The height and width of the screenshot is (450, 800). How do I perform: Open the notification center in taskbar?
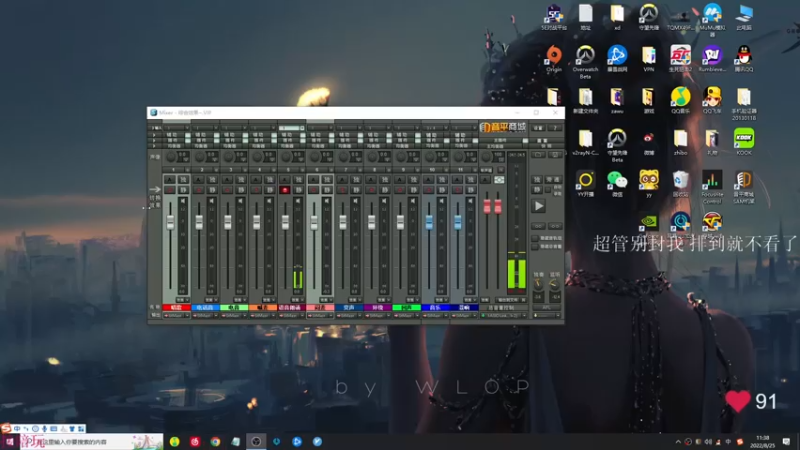pos(786,442)
